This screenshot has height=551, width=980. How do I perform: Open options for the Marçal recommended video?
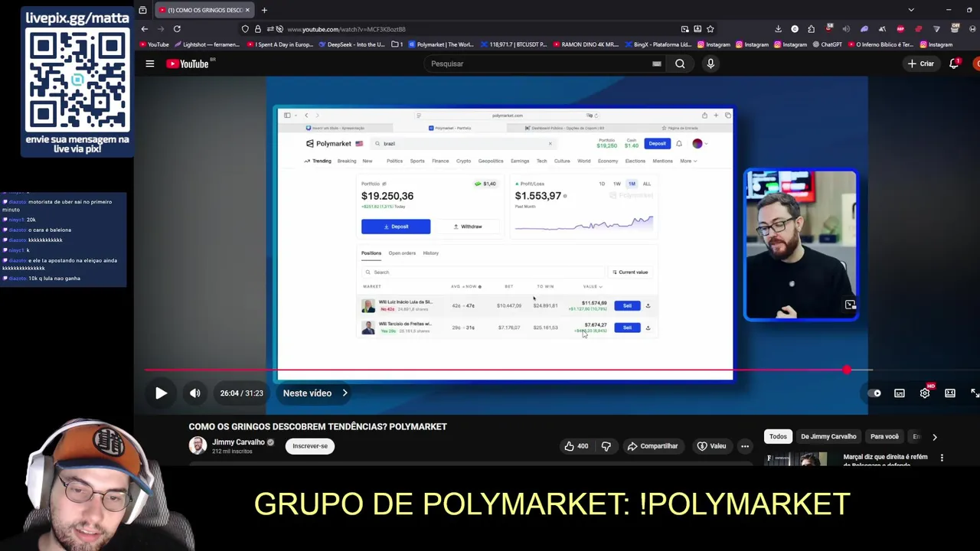pyautogui.click(x=942, y=458)
